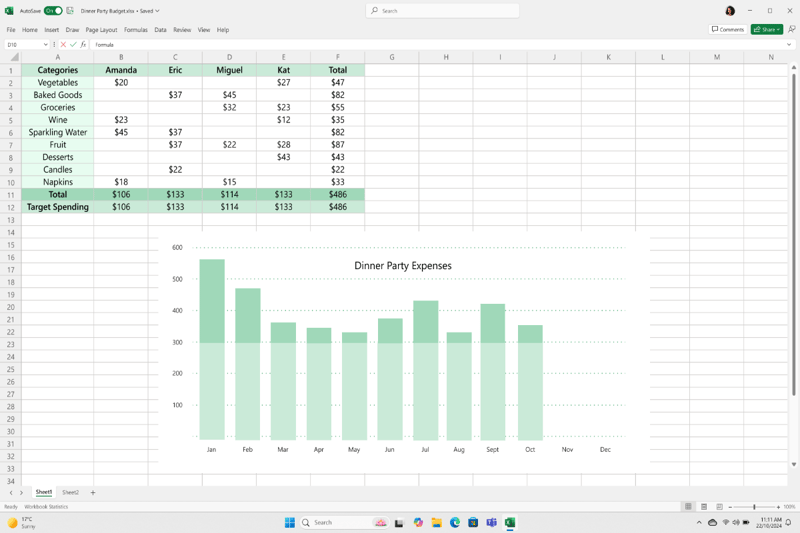Click the Share button
The height and width of the screenshot is (533, 800).
tap(766, 30)
